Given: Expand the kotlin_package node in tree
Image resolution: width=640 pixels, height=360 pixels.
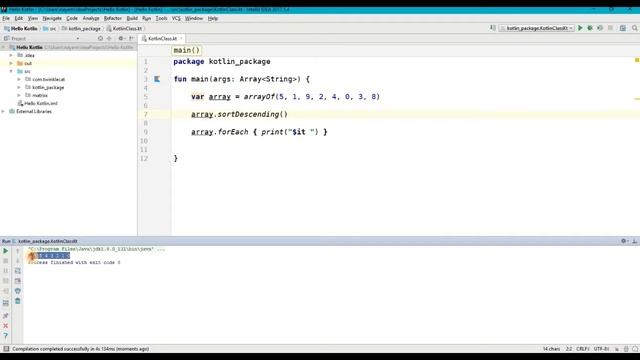Looking at the screenshot, I should coord(19,87).
